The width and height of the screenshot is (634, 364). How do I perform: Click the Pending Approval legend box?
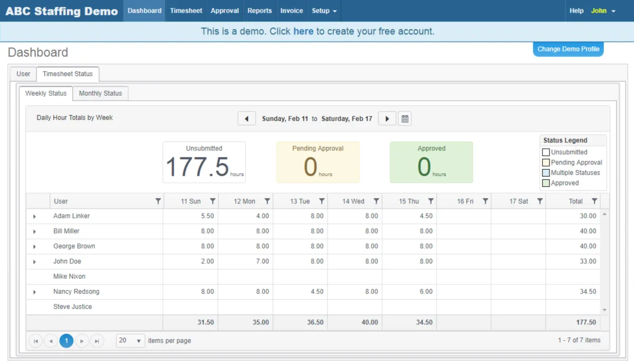click(x=546, y=163)
